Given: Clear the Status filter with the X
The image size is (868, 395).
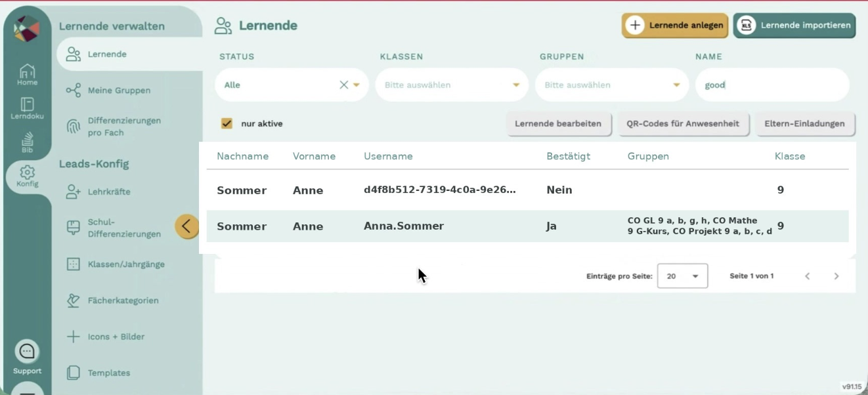Looking at the screenshot, I should click(x=343, y=85).
